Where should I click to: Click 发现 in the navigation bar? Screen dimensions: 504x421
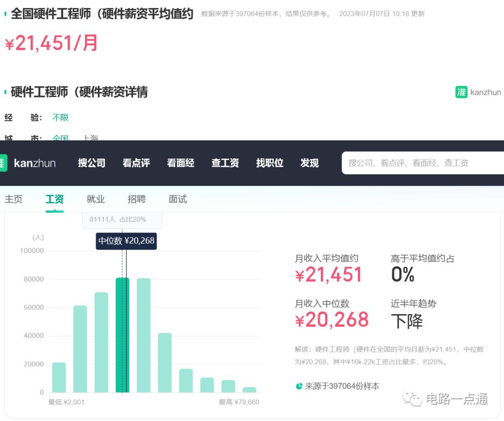pos(309,163)
